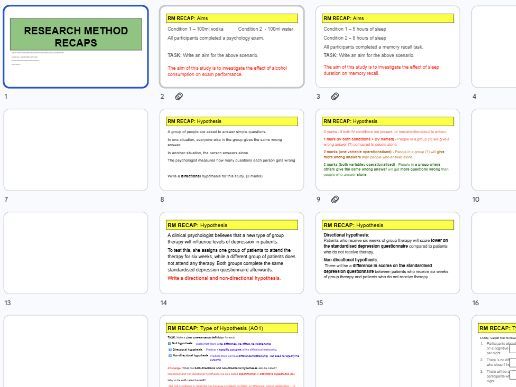Viewport: 516px width, 387px height.
Task: Open the link icon under slide 9
Action: [x=335, y=199]
